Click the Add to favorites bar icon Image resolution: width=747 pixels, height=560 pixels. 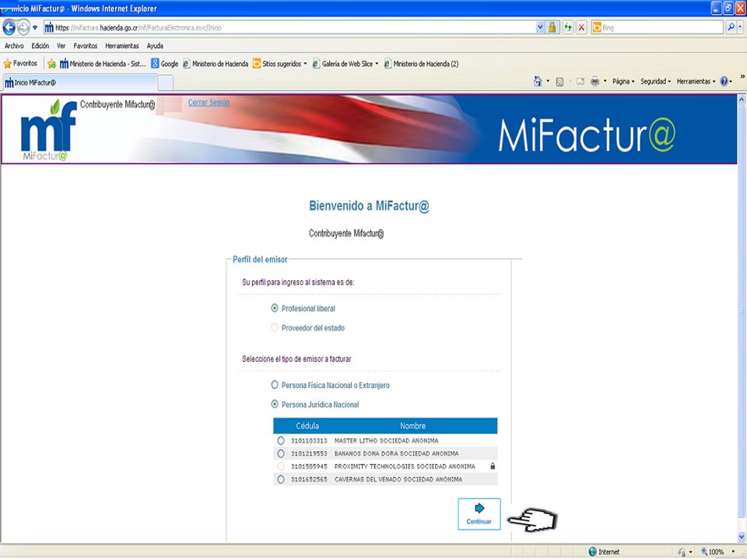51,64
